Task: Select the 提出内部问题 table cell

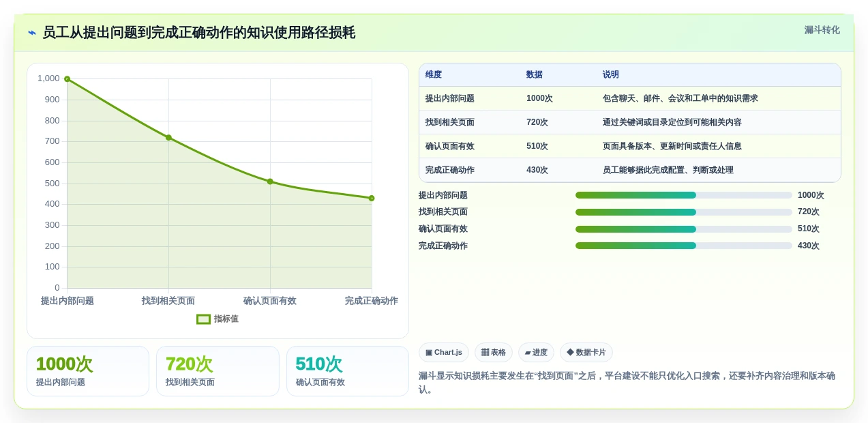Action: [x=450, y=98]
